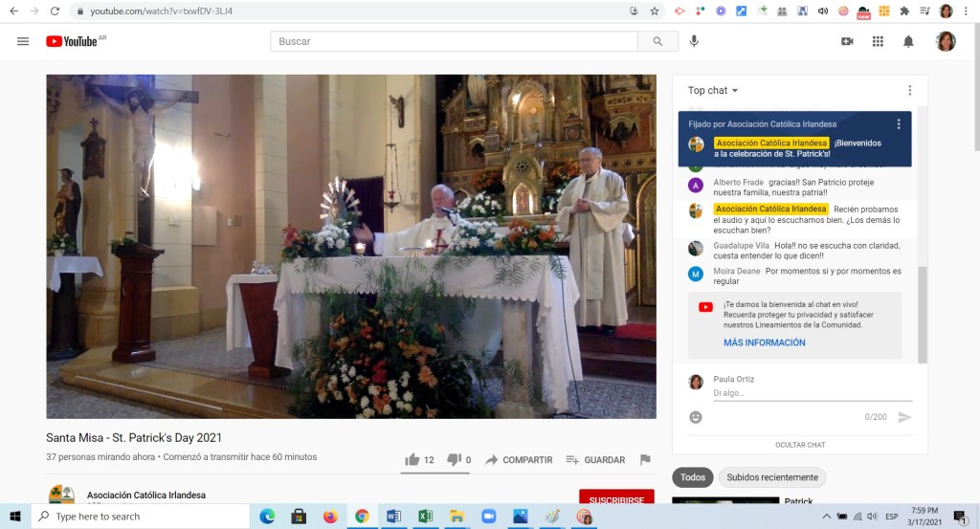The width and height of the screenshot is (980, 529).
Task: Dislike the video with thumbs down
Action: [454, 460]
